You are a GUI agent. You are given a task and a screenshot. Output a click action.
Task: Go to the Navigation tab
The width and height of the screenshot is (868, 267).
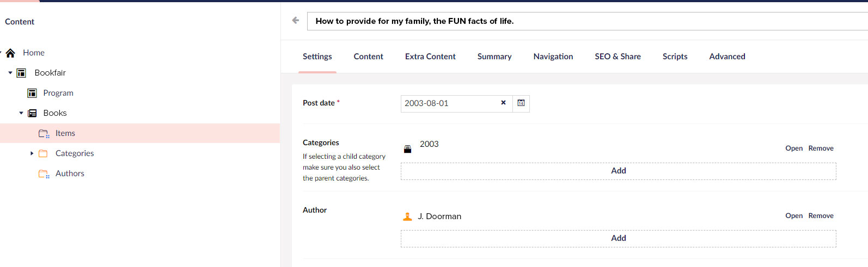click(553, 57)
